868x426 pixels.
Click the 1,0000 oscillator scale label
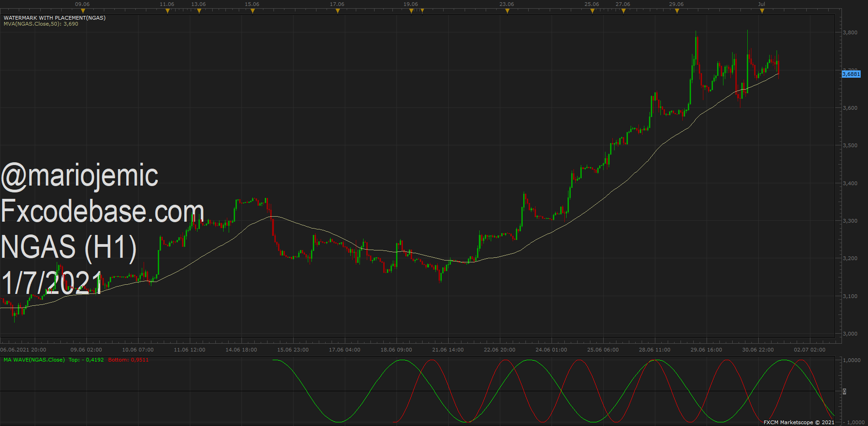[852, 360]
